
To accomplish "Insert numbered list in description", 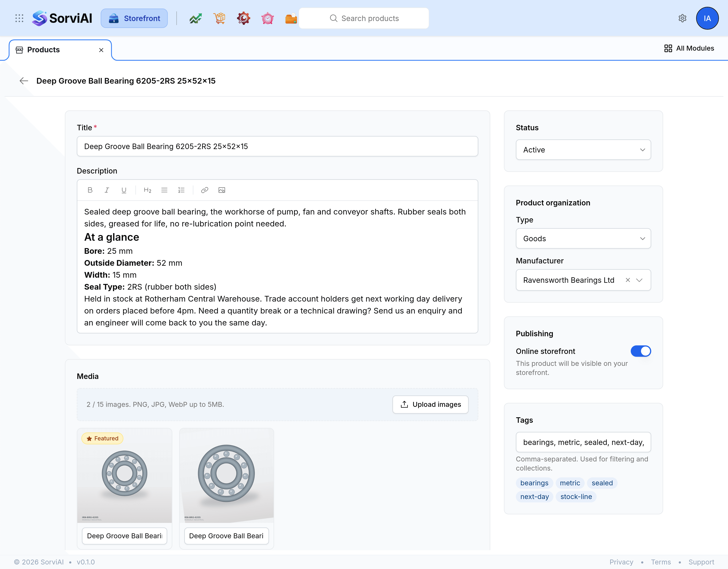I will click(181, 190).
